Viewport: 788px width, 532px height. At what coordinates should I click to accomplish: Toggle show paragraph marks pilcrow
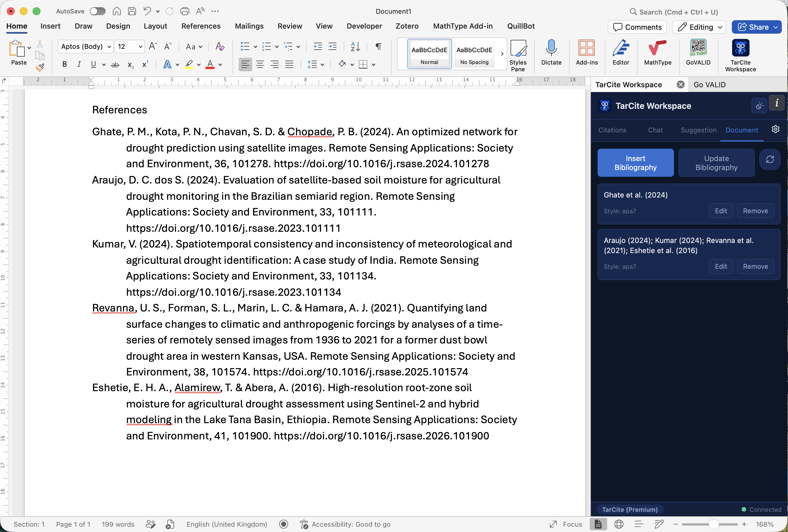pos(378,46)
